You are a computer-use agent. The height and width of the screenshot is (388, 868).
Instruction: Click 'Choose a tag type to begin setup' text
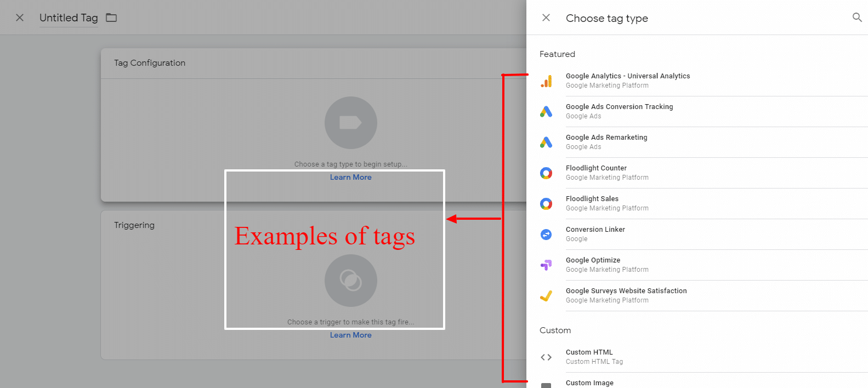(351, 164)
